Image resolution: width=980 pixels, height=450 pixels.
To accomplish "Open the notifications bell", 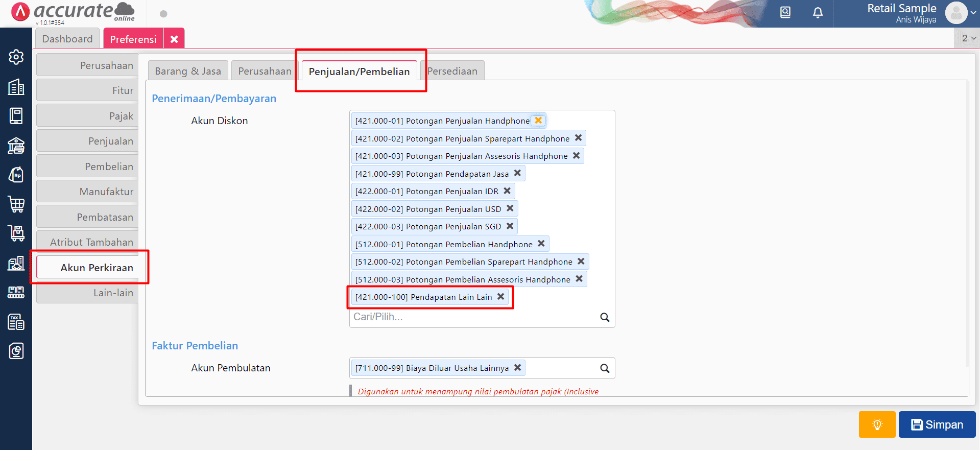I will pos(818,12).
